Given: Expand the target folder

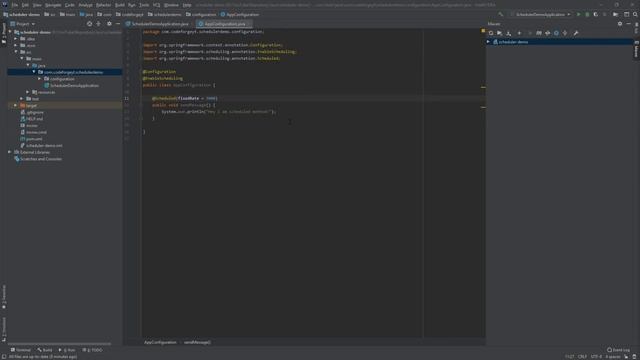Looking at the screenshot, I should (16, 105).
